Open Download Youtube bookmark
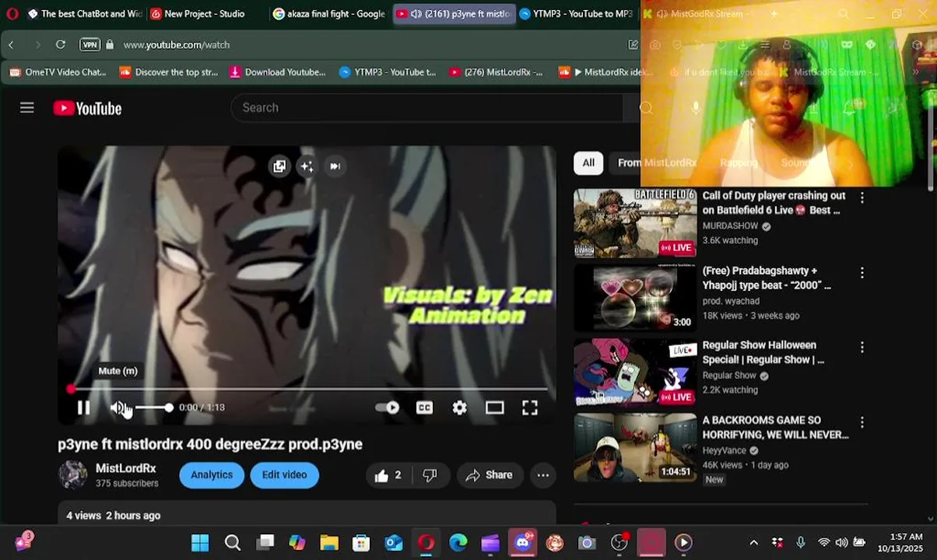The width and height of the screenshot is (937, 560). click(278, 72)
